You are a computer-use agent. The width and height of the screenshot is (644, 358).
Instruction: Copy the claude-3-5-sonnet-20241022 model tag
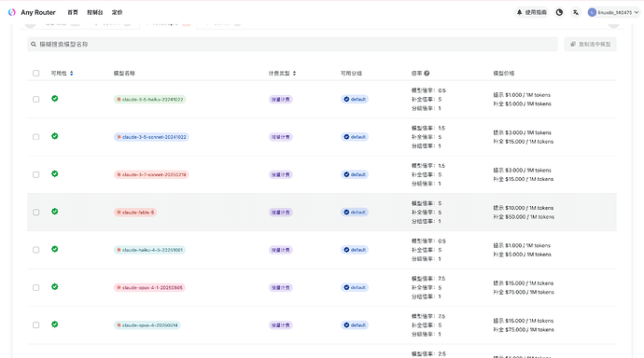point(151,137)
